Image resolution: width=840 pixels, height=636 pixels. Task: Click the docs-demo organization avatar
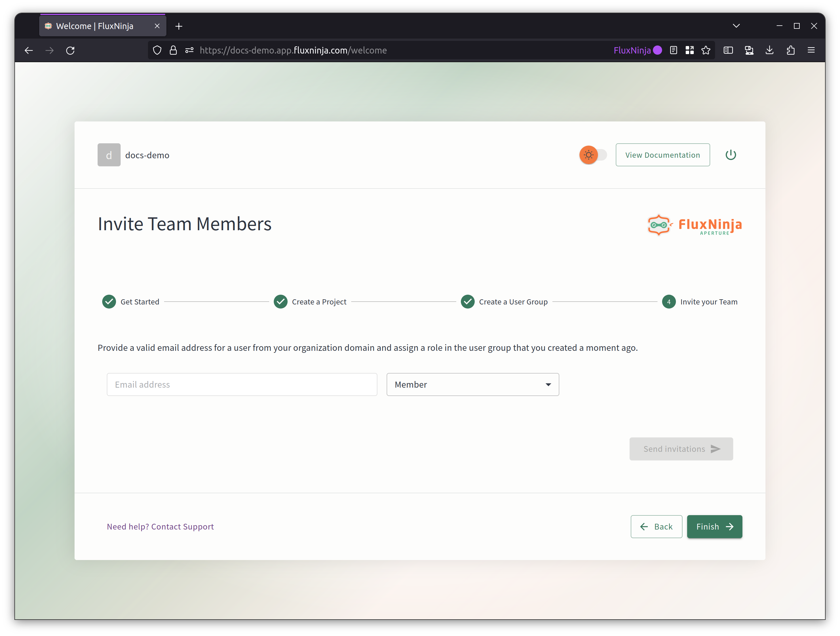click(x=109, y=155)
